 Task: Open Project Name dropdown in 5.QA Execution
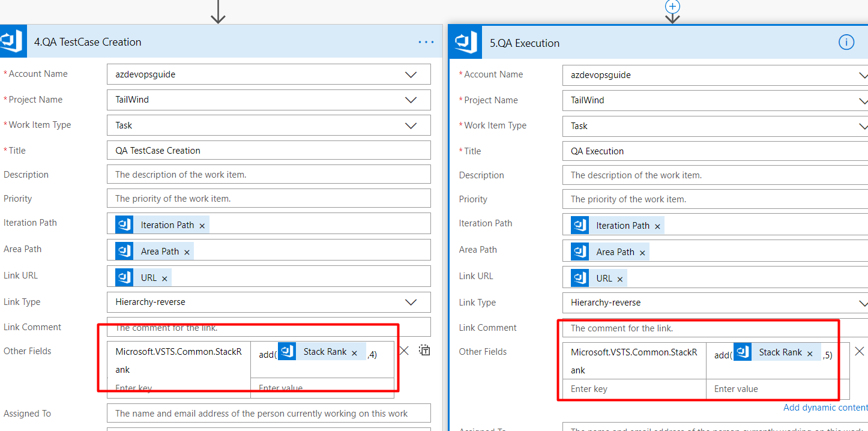click(x=863, y=100)
